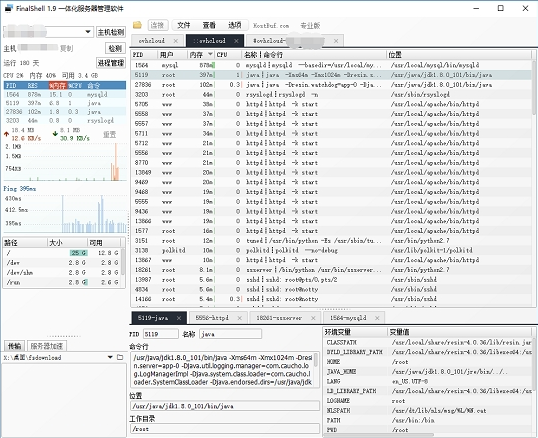Screen dimensions: 538x438
Task: Select the mysqld process row 1564
Action: point(331,65)
